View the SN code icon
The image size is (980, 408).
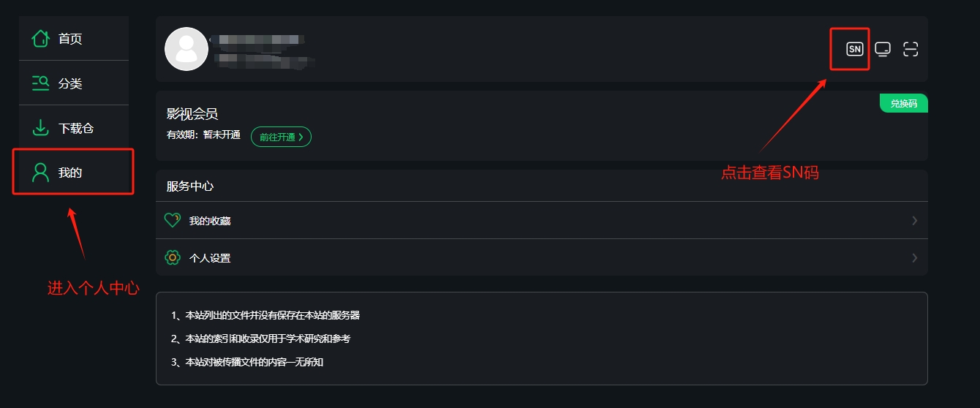854,49
